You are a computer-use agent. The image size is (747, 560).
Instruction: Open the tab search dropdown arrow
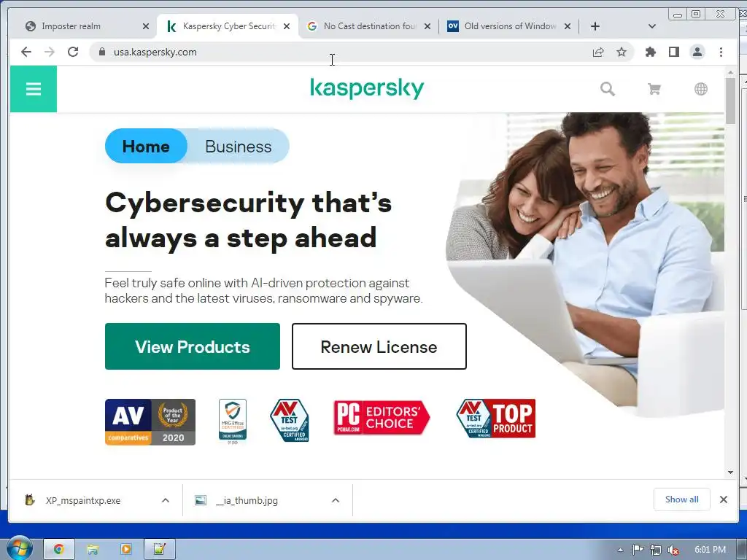(652, 26)
